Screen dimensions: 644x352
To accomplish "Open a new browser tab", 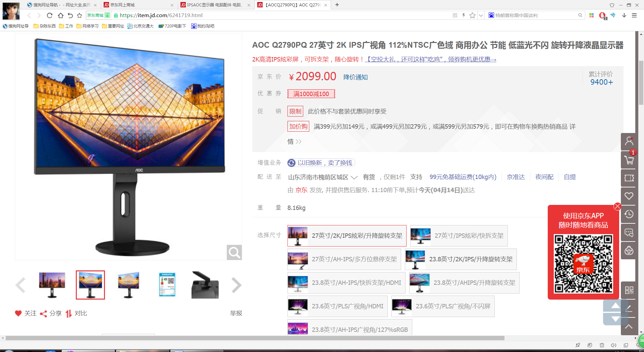I will click(337, 5).
